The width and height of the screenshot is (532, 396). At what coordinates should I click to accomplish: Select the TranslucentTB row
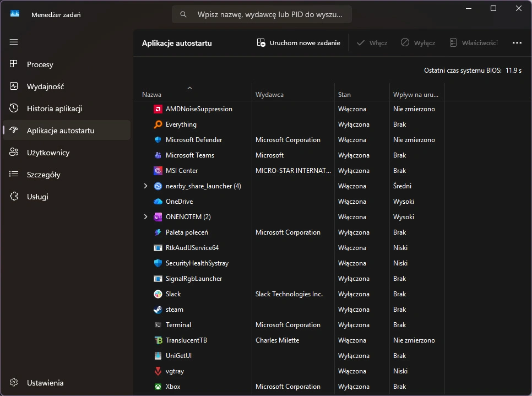coord(186,340)
